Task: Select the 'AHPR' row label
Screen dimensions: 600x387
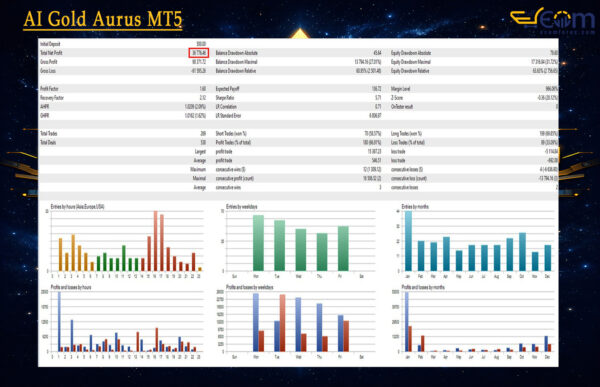Action: [x=44, y=106]
